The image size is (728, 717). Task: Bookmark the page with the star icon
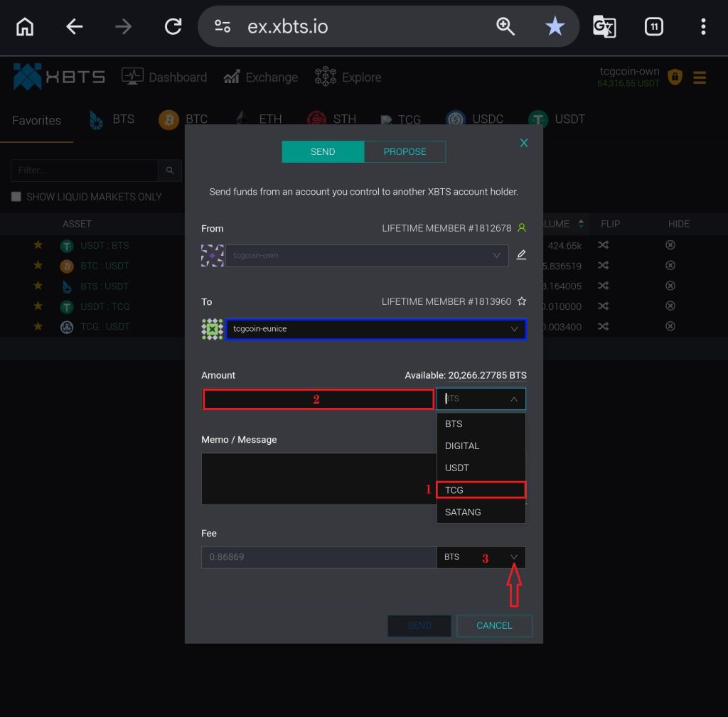[555, 27]
